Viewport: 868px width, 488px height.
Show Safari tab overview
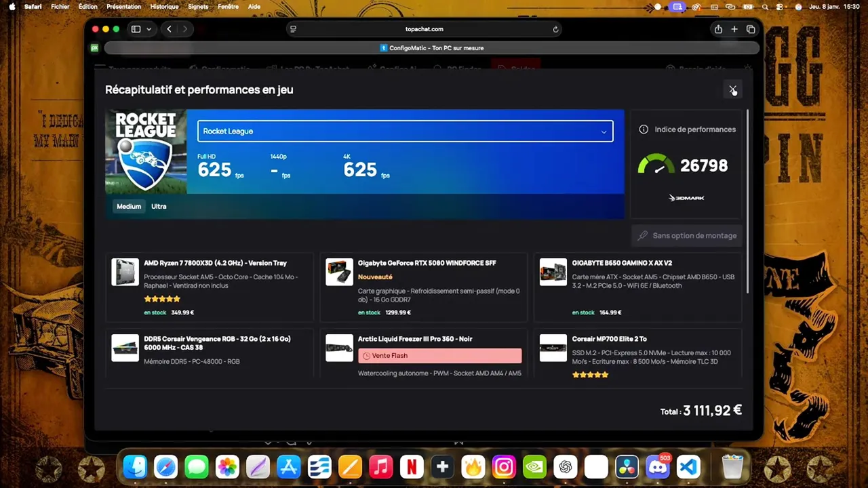(x=751, y=29)
